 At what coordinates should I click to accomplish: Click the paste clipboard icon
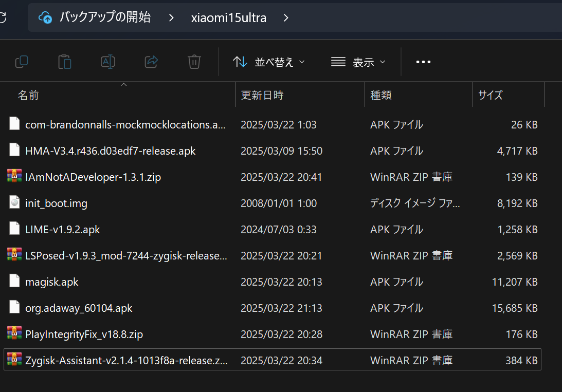65,62
